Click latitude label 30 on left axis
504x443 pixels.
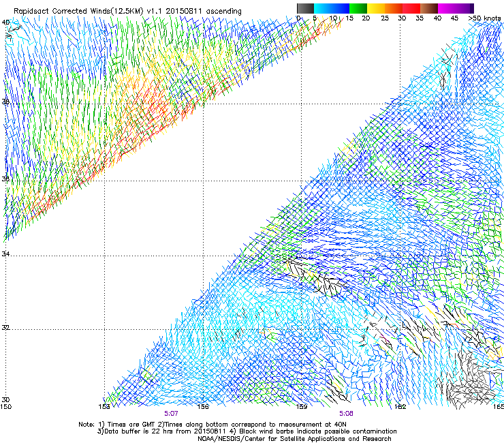point(5,400)
